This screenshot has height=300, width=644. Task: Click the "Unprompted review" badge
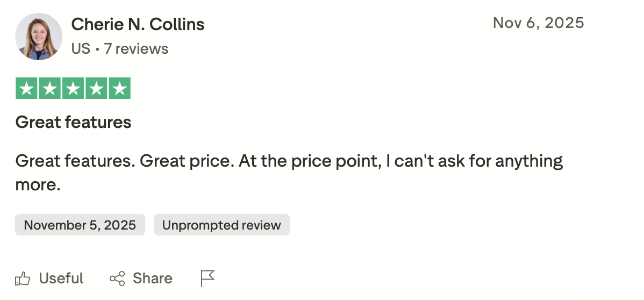pyautogui.click(x=221, y=225)
